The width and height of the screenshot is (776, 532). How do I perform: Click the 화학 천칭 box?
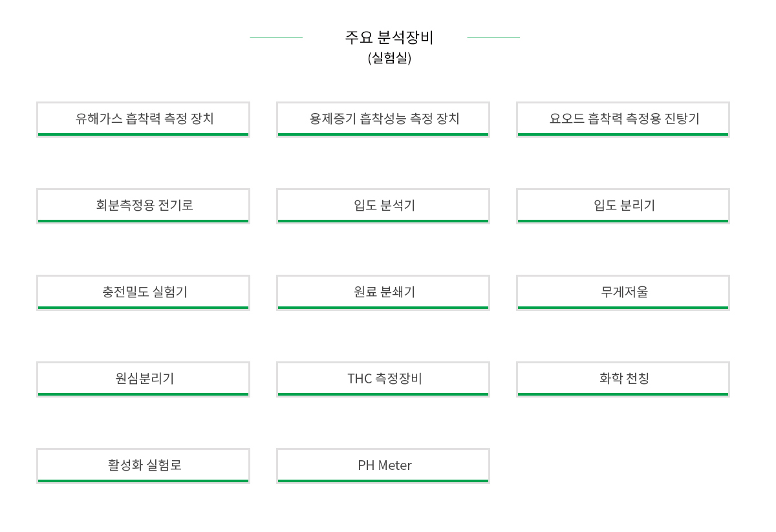click(623, 379)
